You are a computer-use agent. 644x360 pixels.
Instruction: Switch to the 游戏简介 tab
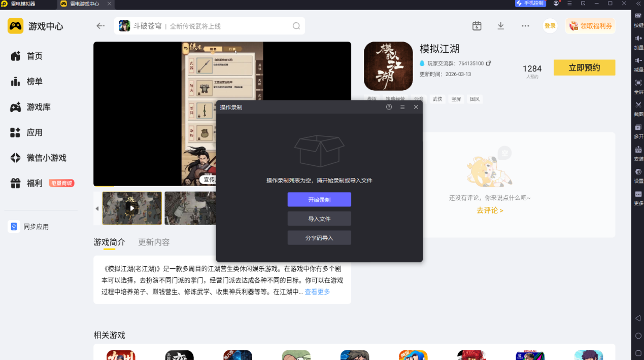click(109, 242)
